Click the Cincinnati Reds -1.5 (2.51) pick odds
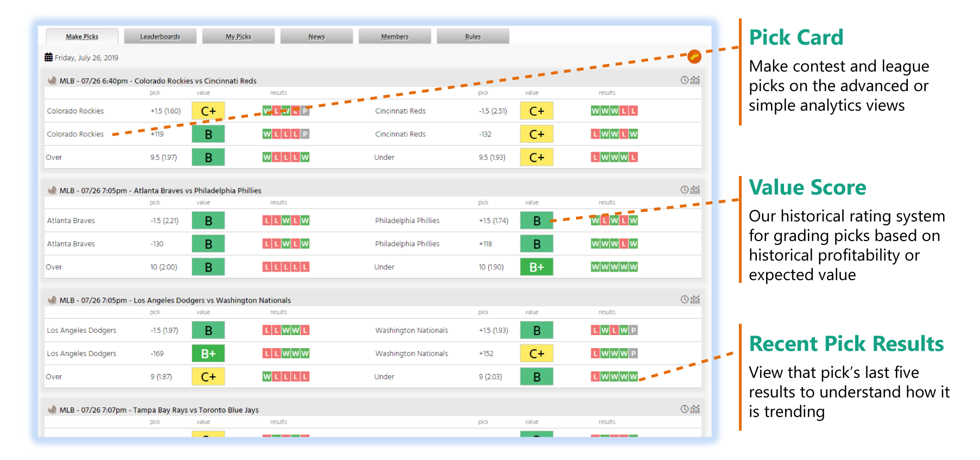Screen dimensions: 980x460 tap(493, 111)
